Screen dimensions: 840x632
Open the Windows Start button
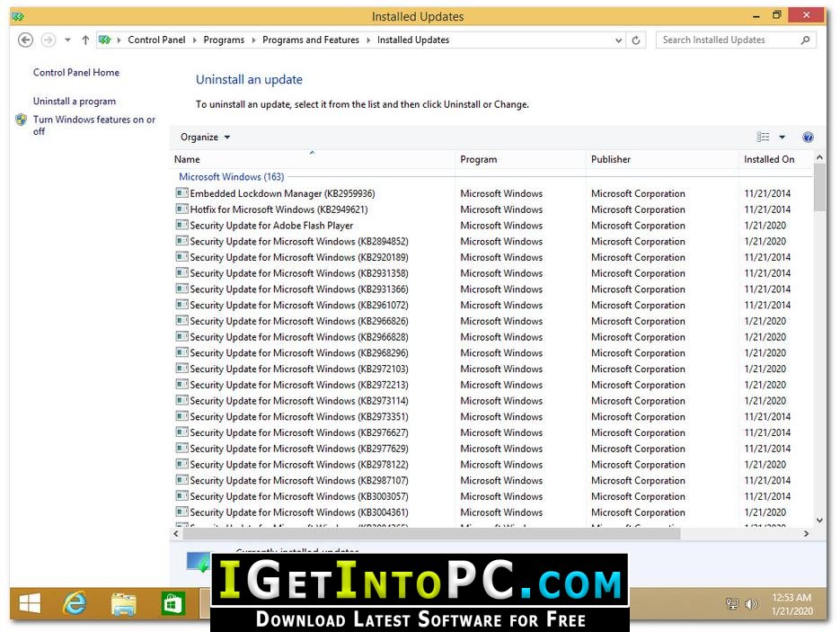(x=30, y=604)
